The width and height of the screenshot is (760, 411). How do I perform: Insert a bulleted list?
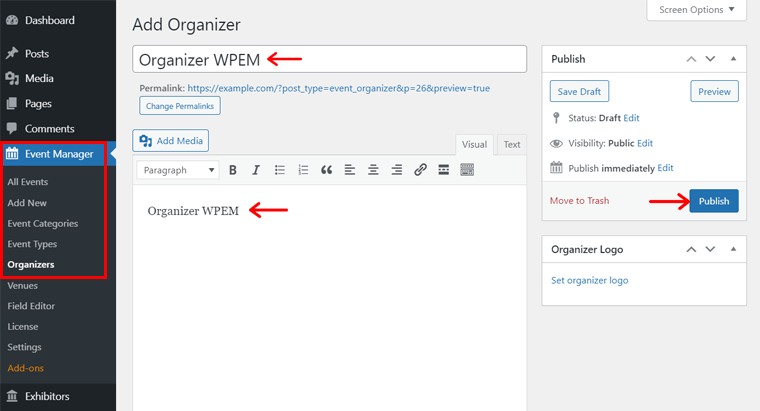(x=279, y=170)
